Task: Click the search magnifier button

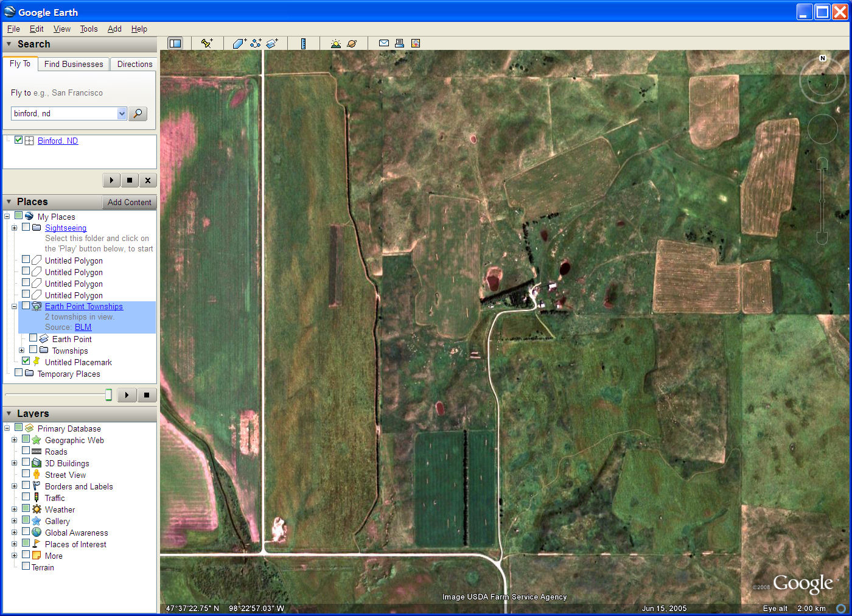Action: (138, 113)
